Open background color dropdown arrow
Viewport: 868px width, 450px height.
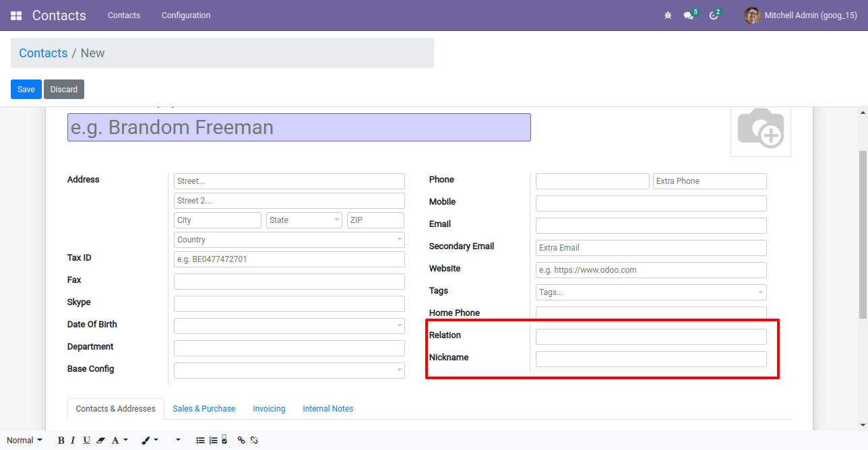point(156,440)
